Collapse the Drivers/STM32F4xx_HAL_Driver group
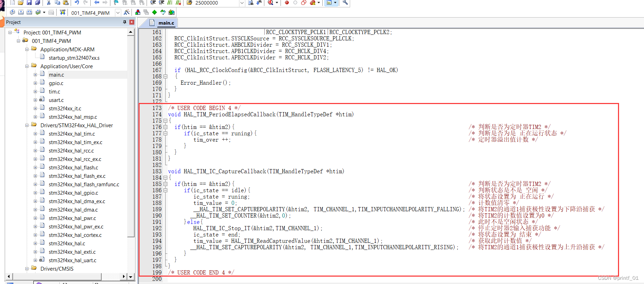The width and height of the screenshot is (644, 284). pos(27,125)
